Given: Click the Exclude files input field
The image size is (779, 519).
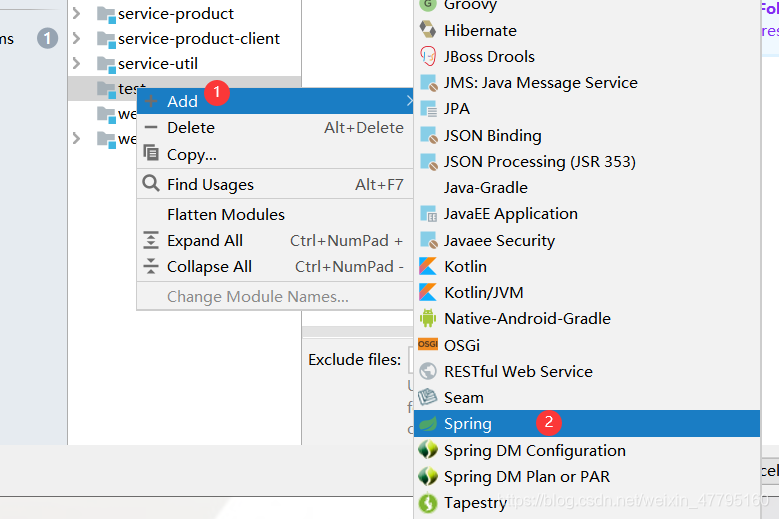Looking at the screenshot, I should 410,360.
